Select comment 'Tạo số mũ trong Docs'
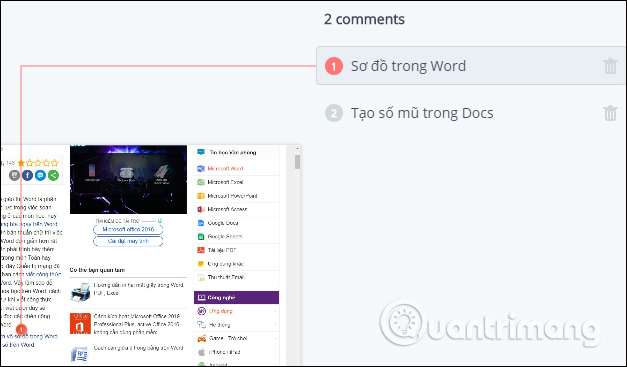 (470, 113)
